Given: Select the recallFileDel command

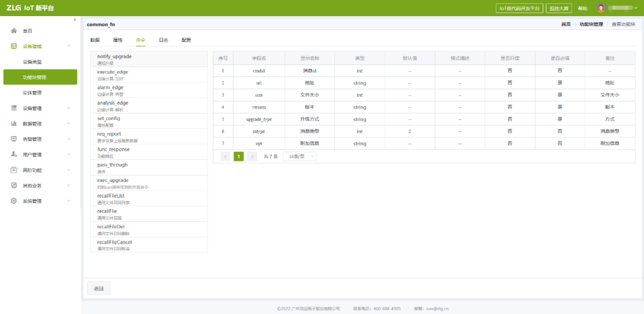Looking at the screenshot, I should pyautogui.click(x=149, y=230).
